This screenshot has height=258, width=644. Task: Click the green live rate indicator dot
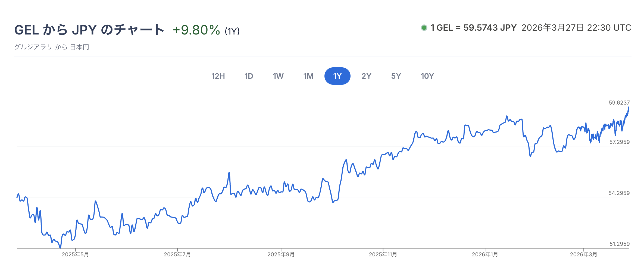(x=424, y=28)
